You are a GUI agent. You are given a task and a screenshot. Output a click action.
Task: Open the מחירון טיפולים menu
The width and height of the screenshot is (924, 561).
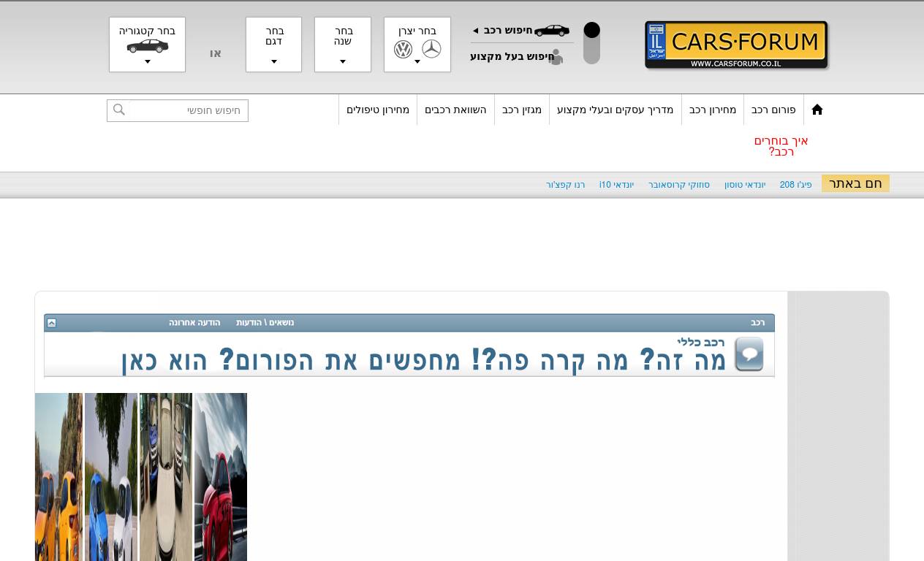pyautogui.click(x=378, y=110)
